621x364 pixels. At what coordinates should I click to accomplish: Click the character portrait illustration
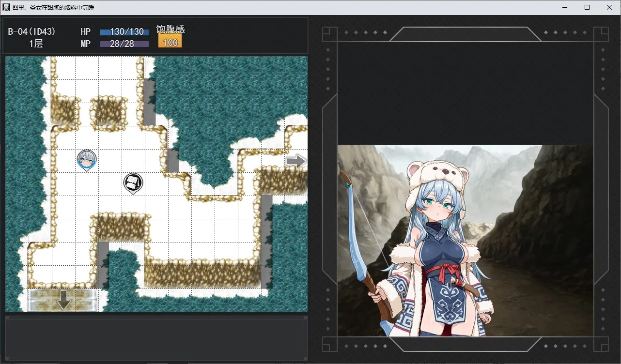click(465, 241)
